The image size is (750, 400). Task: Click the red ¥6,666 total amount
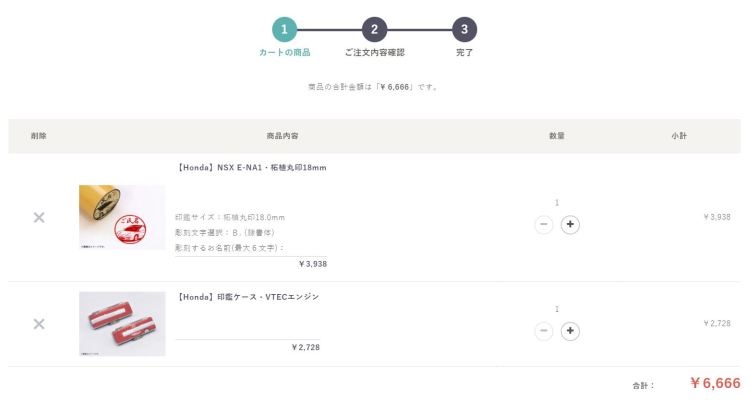(x=714, y=383)
